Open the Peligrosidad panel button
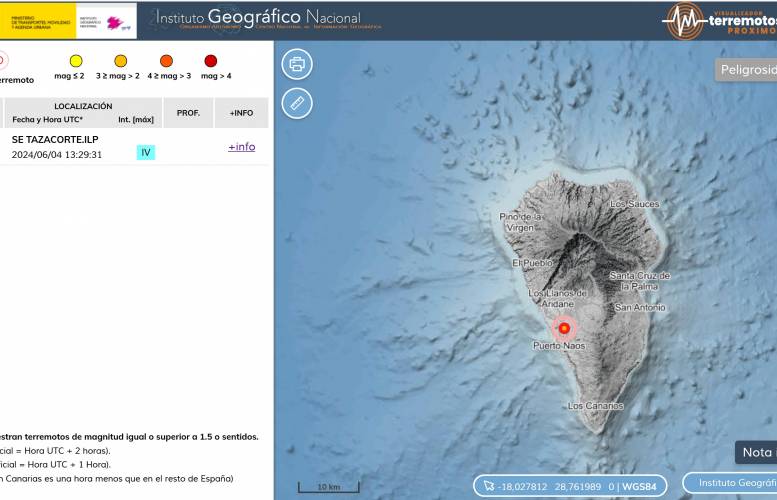777x500 pixels. [x=747, y=69]
